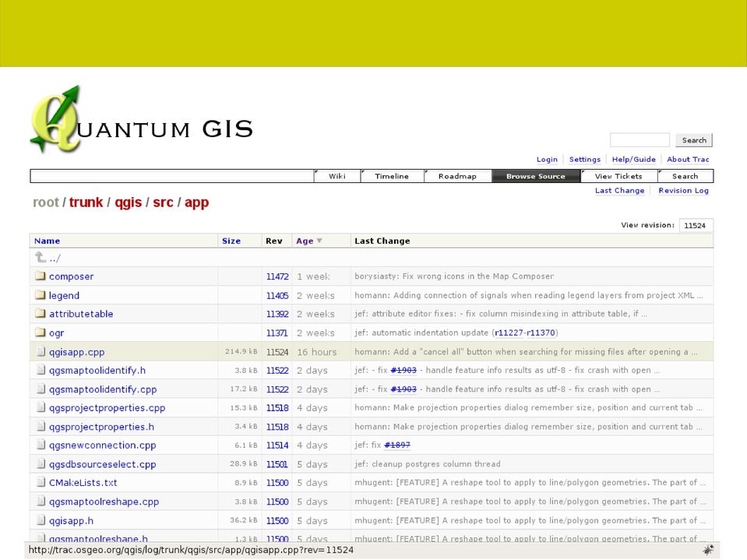Click the attributetable folder icon
Image resolution: width=747 pixels, height=560 pixels.
tap(41, 313)
